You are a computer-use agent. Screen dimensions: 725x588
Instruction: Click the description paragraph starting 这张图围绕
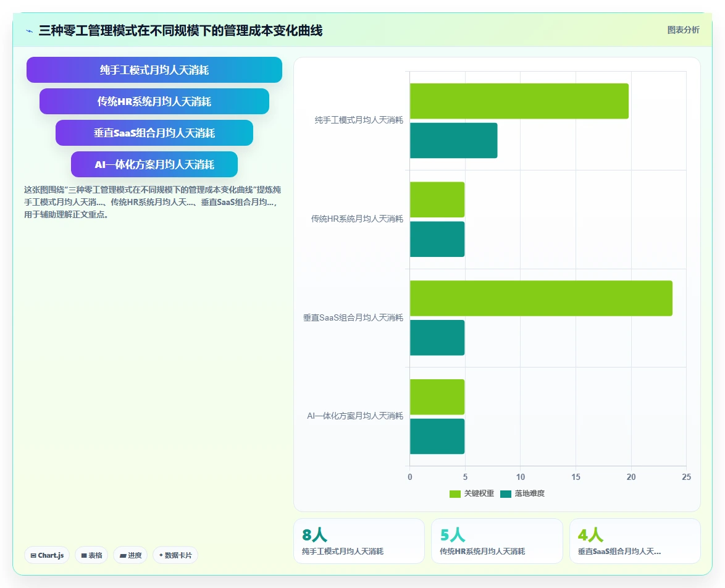tap(153, 202)
